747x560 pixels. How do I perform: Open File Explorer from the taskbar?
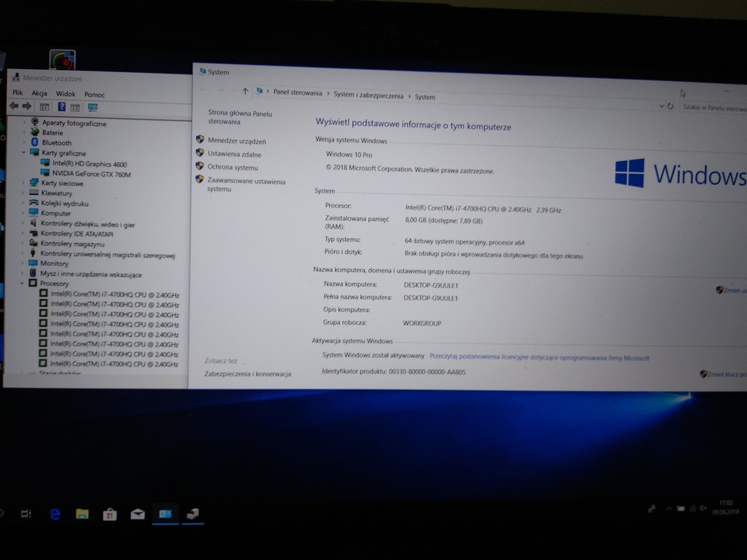[x=82, y=514]
